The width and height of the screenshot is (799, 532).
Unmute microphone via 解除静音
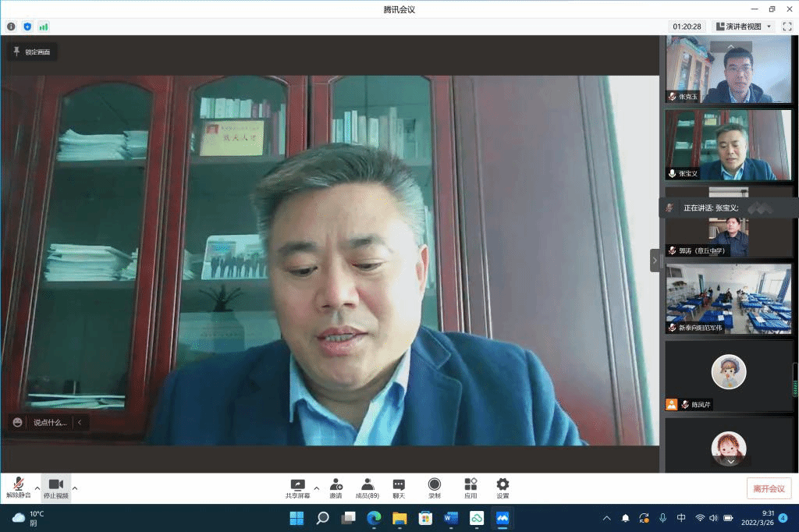18,488
